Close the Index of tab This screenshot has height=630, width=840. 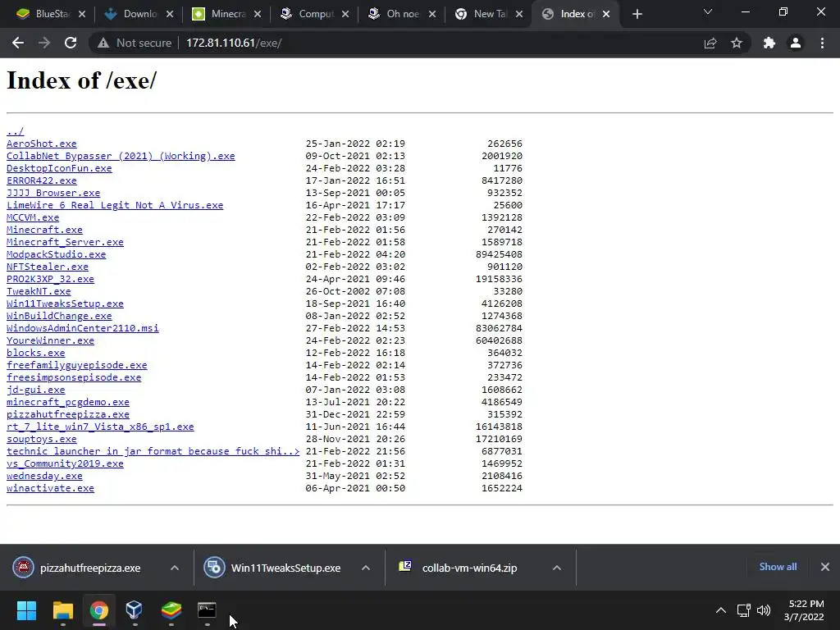point(606,15)
